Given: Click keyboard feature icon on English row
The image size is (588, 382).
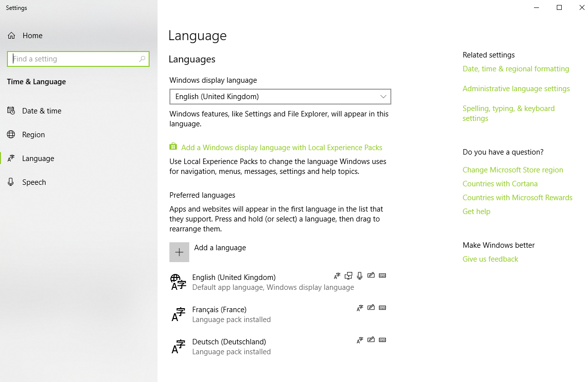Looking at the screenshot, I should [382, 275].
